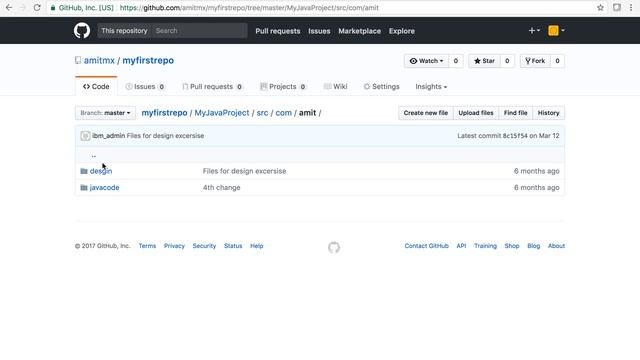Open Training footer link
Screen dimensions: 640x360
pyautogui.click(x=485, y=246)
